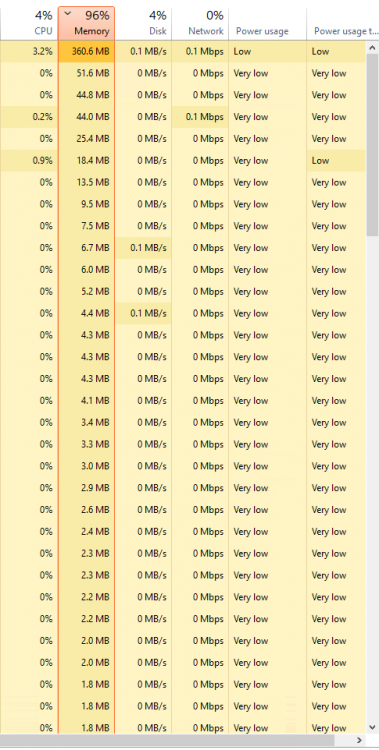Click the horizontal scrollbar right arrow
379x750 pixels.
coord(360,740)
